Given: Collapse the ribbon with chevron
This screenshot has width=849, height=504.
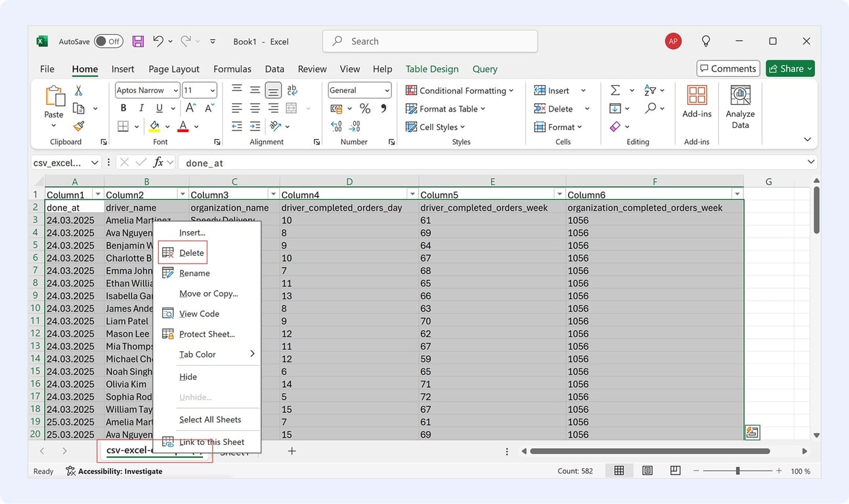Looking at the screenshot, I should tap(807, 139).
